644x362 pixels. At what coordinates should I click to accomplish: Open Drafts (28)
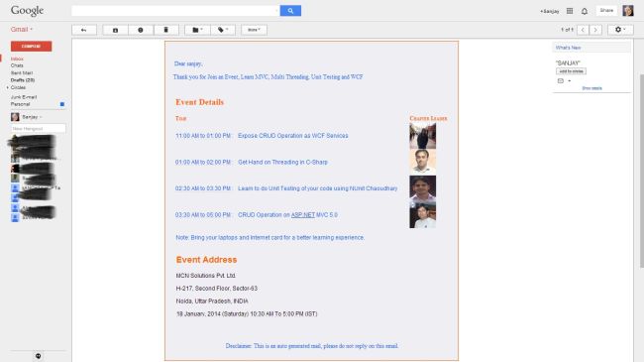click(23, 79)
